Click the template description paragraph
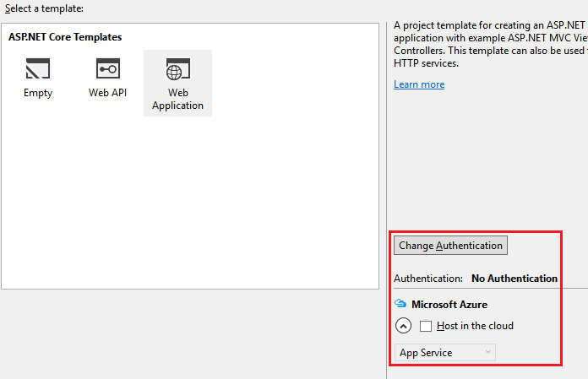Screen dimensions: 588x379 (491, 44)
